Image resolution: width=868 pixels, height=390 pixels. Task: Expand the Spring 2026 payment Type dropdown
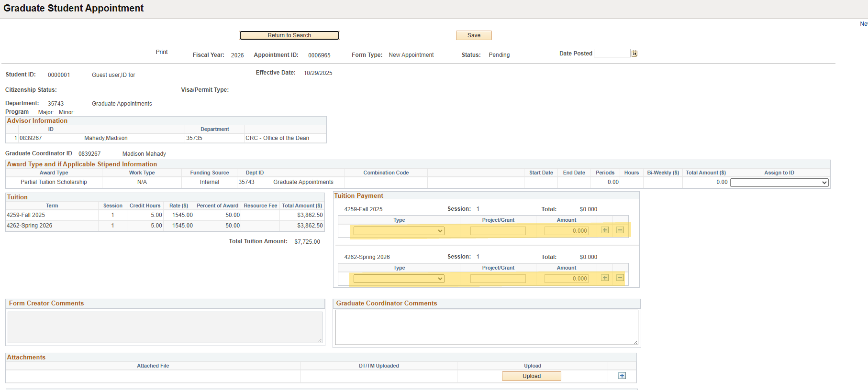[399, 279]
